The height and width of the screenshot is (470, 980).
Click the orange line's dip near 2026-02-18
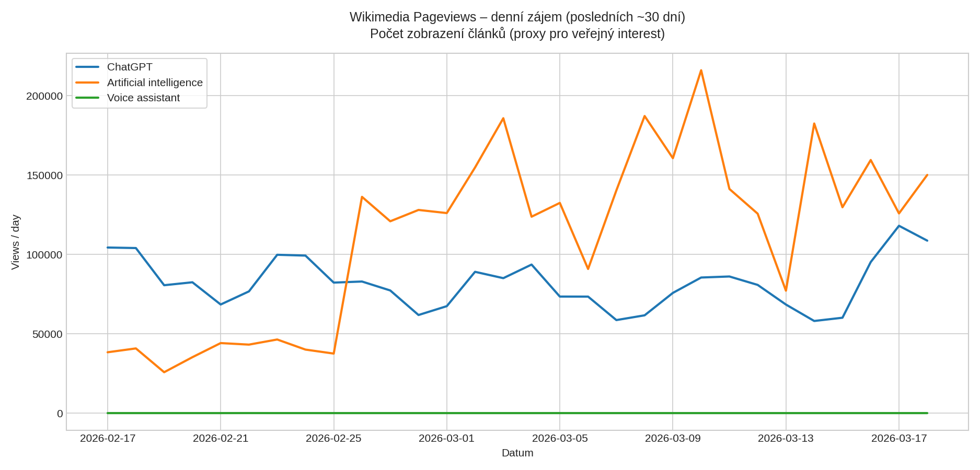(x=165, y=372)
